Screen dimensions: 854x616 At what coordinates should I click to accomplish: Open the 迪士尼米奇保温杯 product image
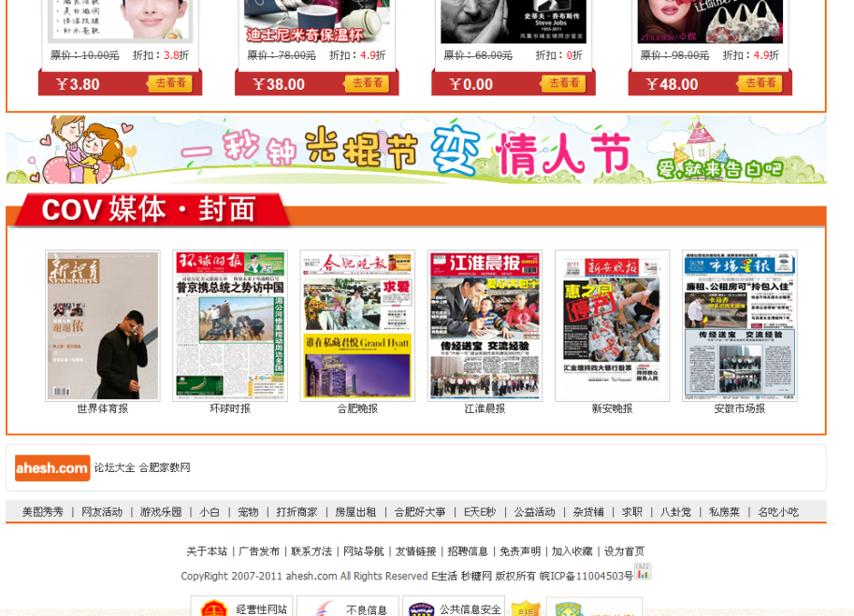coord(317,21)
